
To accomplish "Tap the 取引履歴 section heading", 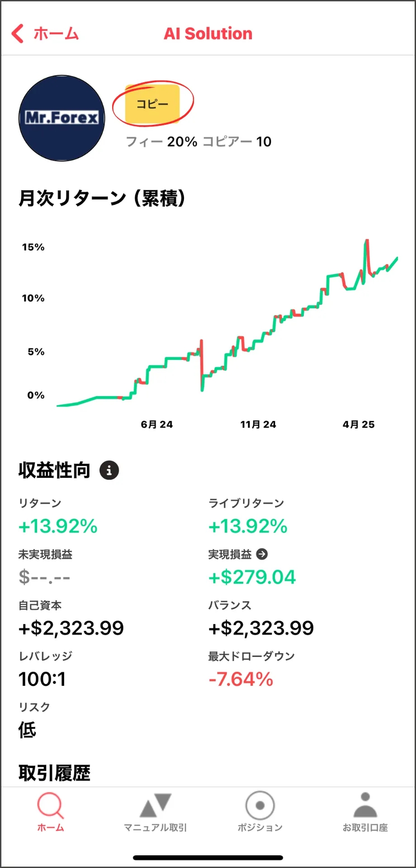I will coord(54,773).
